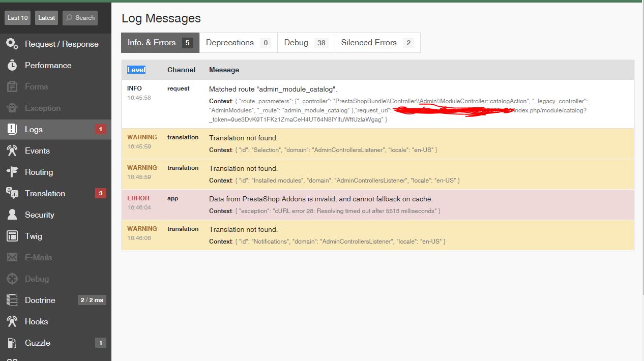Click the Forms clipboard icon
Image resolution: width=644 pixels, height=361 pixels.
coord(12,86)
